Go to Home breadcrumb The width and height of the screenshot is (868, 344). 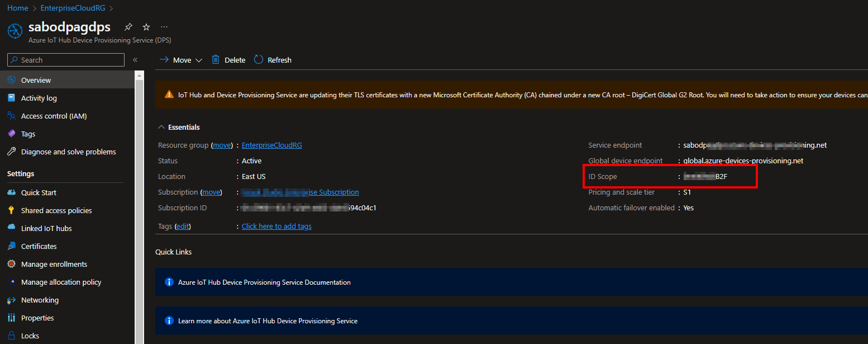[x=18, y=8]
